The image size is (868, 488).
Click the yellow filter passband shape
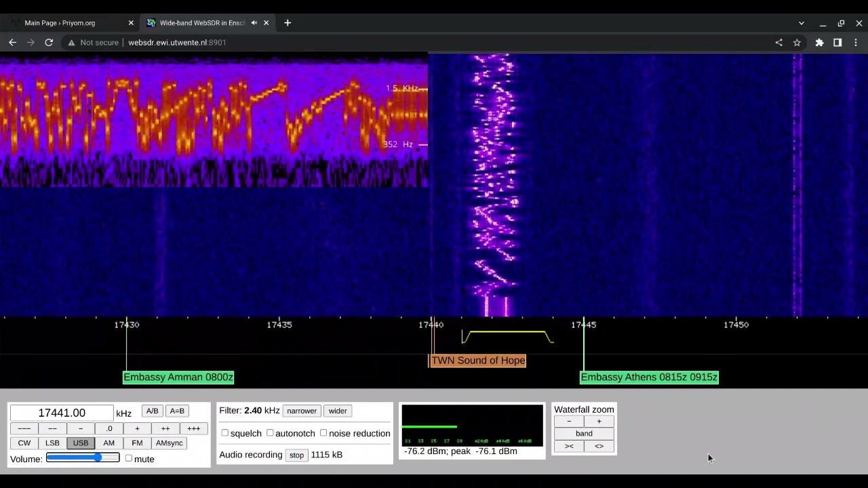pyautogui.click(x=507, y=336)
